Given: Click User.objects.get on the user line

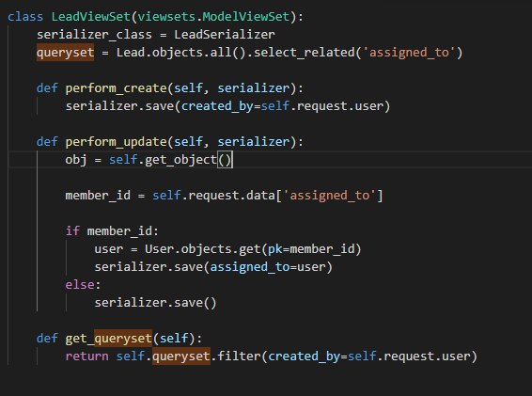Looking at the screenshot, I should click(202, 249).
